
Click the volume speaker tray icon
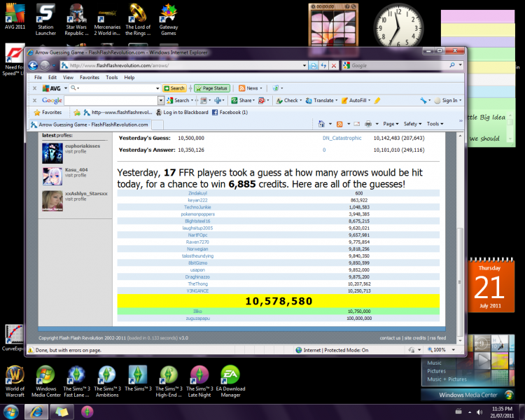click(479, 412)
